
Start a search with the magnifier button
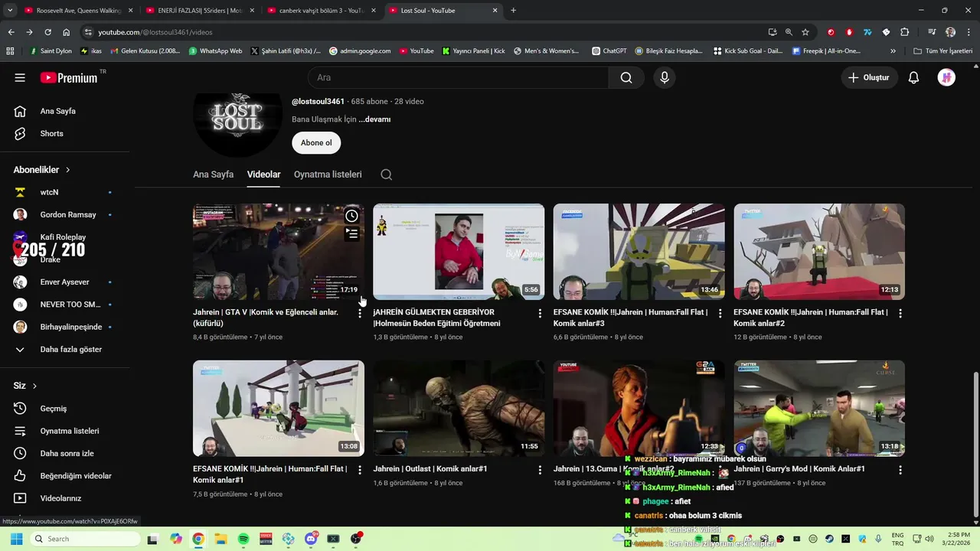point(626,77)
